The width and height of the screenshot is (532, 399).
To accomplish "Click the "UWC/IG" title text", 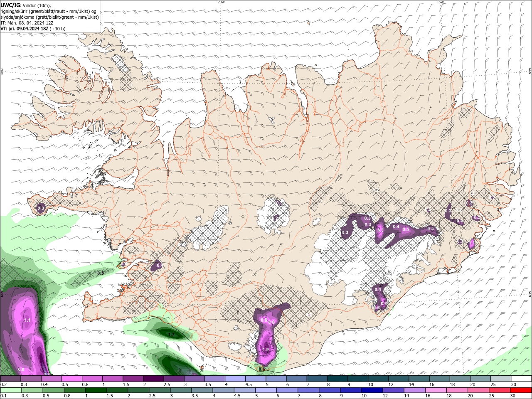I will (x=10, y=5).
